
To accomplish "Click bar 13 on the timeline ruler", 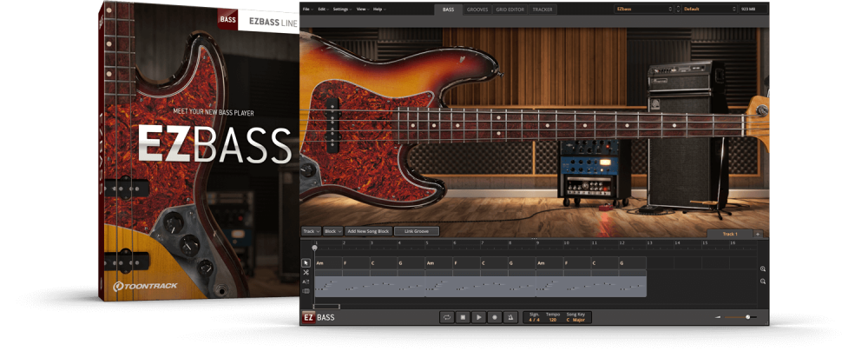I will [650, 243].
